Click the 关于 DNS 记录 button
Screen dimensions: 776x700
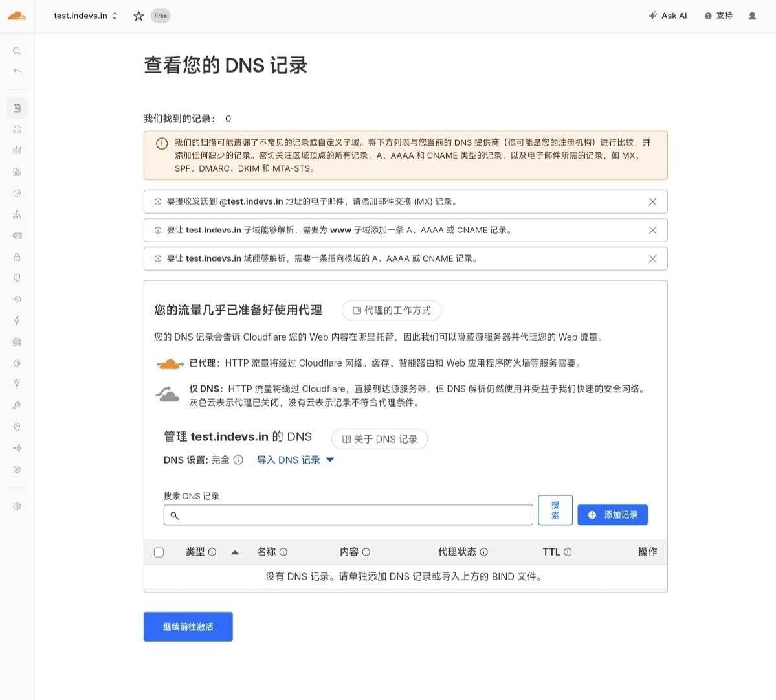click(380, 439)
